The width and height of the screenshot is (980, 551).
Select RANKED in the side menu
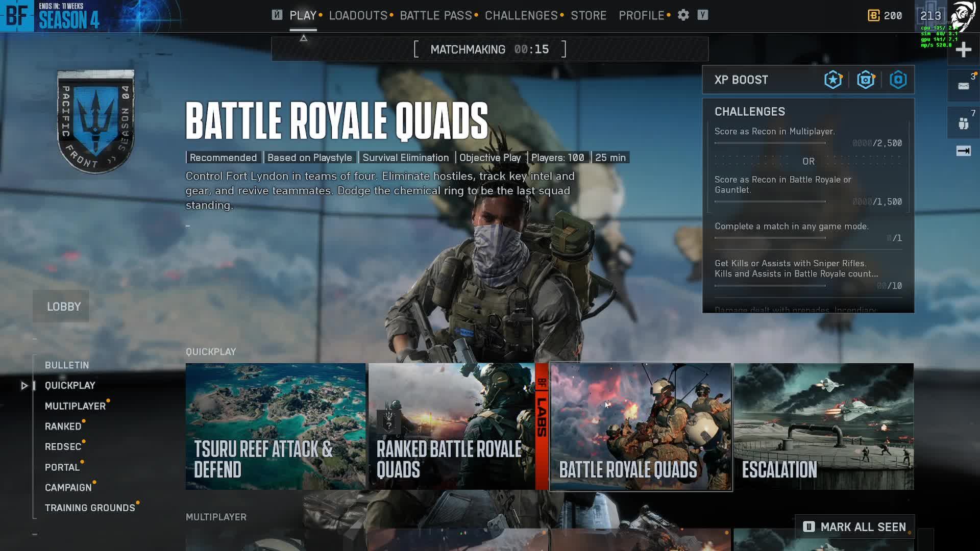[x=63, y=427]
